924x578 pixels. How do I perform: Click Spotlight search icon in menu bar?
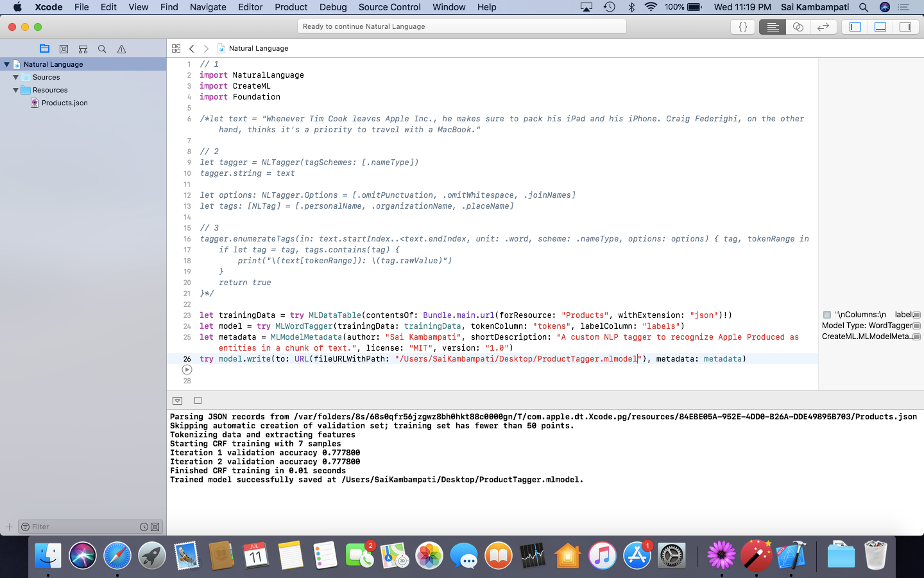pyautogui.click(x=863, y=7)
